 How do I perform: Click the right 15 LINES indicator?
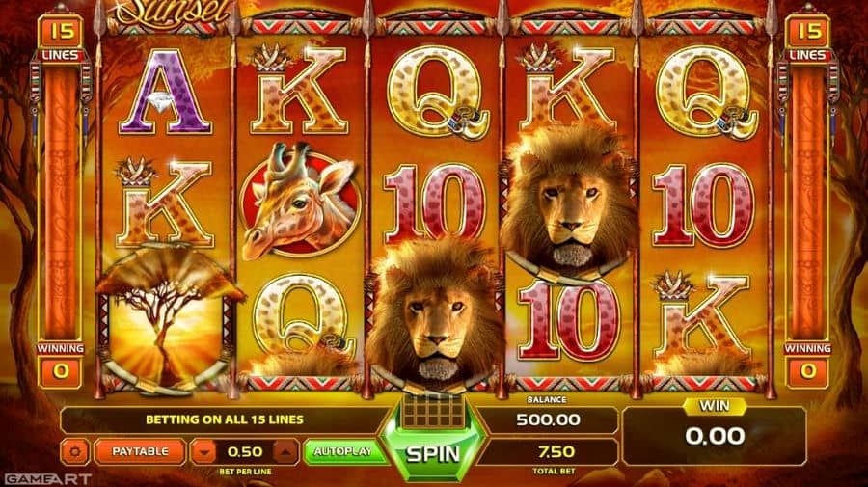tap(807, 39)
